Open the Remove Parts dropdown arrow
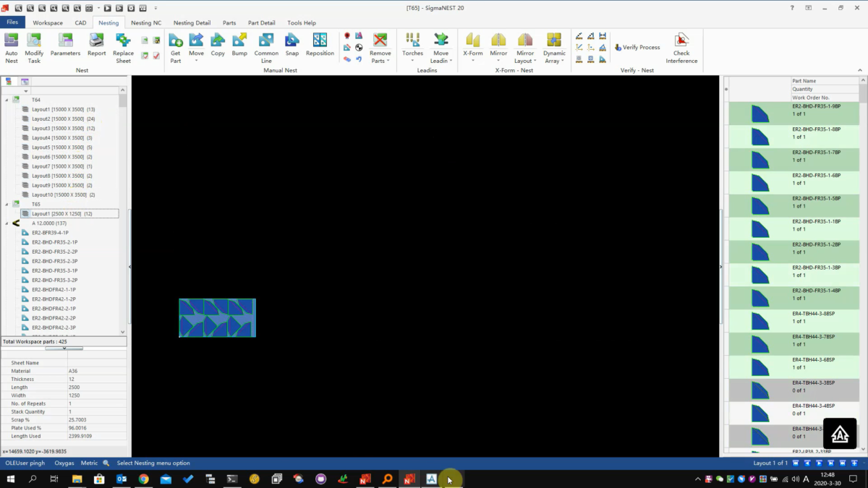 coord(388,61)
